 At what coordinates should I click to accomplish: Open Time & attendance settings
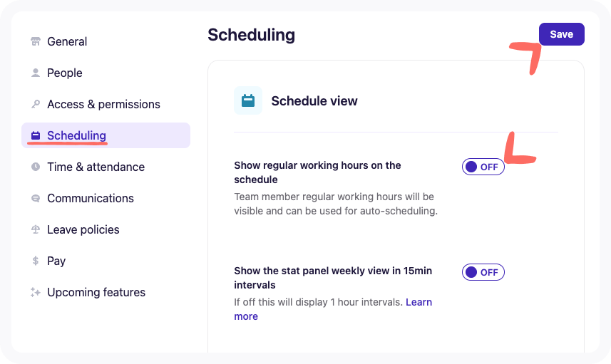click(96, 167)
